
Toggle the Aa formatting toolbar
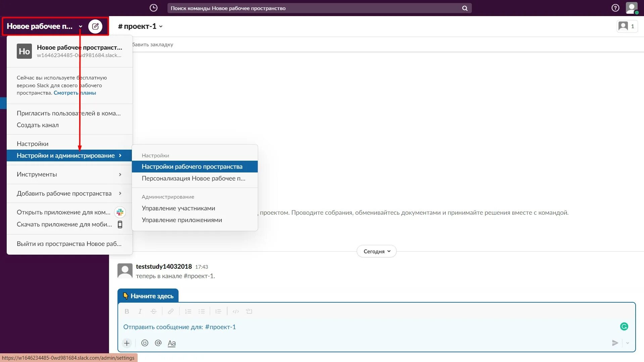[x=171, y=343]
